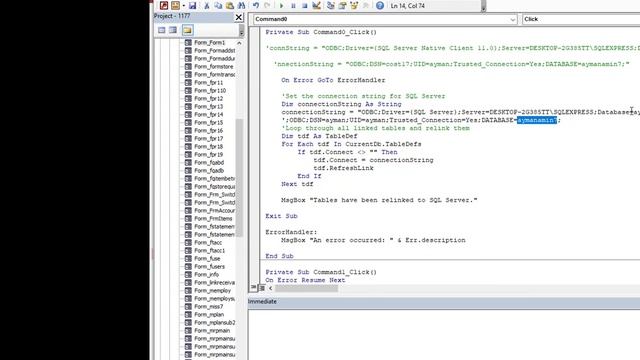Click the horizontal scroll left arrow
Image resolution: width=640 pixels, height=360 pixels.
(x=270, y=288)
